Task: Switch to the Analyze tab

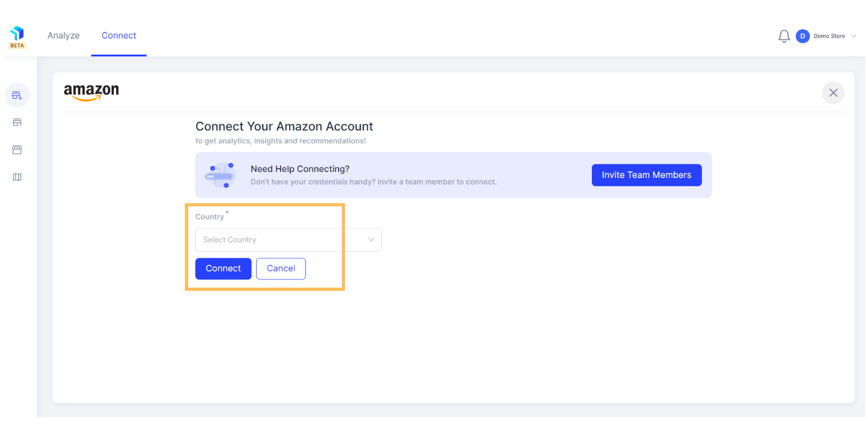Action: [63, 36]
